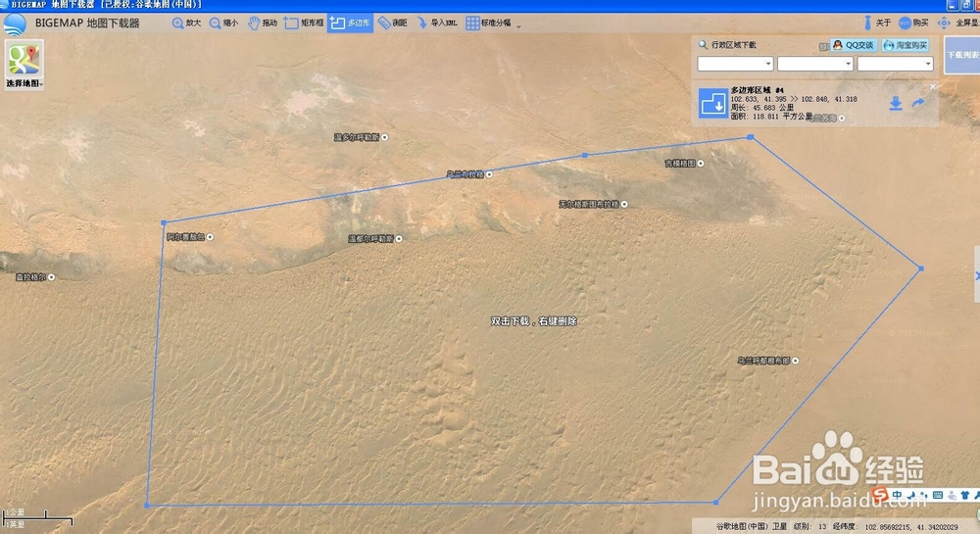Click the BIGEMAP globe logo

coord(15,24)
